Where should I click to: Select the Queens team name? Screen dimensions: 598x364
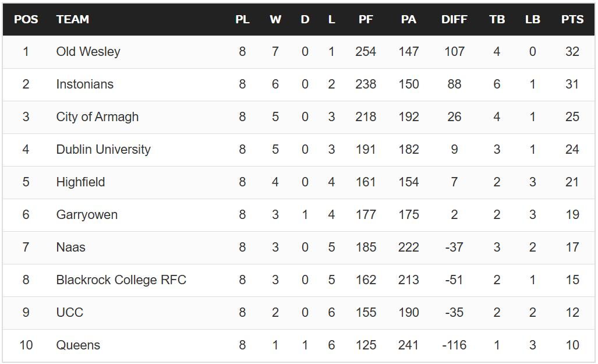(78, 345)
